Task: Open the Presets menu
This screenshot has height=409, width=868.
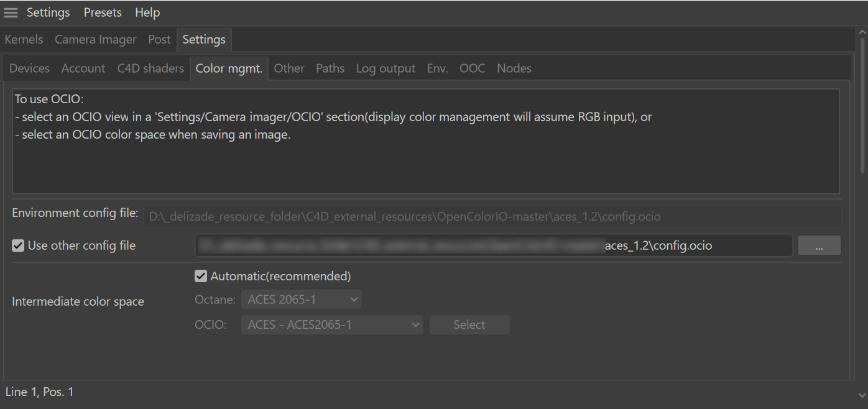Action: [x=103, y=12]
